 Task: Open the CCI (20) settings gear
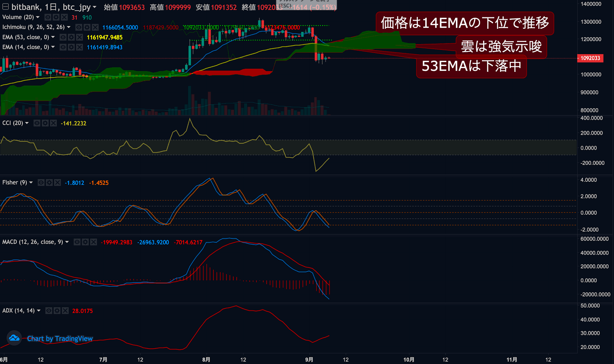45,123
